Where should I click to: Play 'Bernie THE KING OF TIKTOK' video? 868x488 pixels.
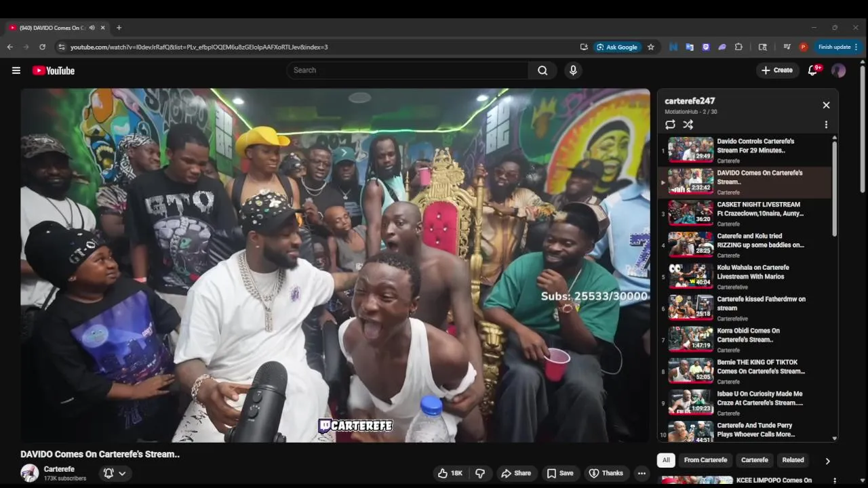click(744, 371)
